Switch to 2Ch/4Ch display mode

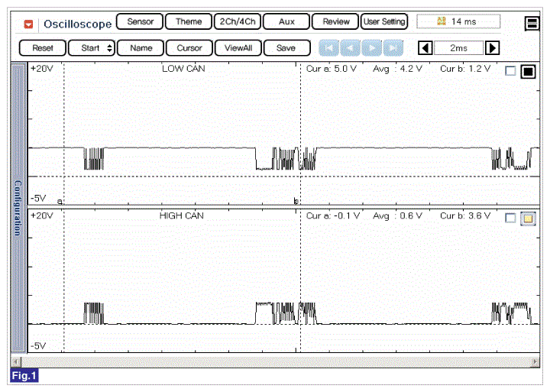(236, 21)
